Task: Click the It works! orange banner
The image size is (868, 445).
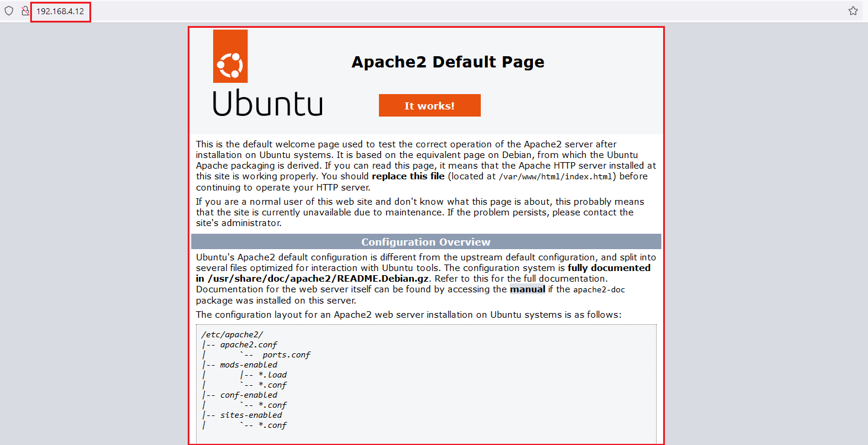Action: pos(430,105)
